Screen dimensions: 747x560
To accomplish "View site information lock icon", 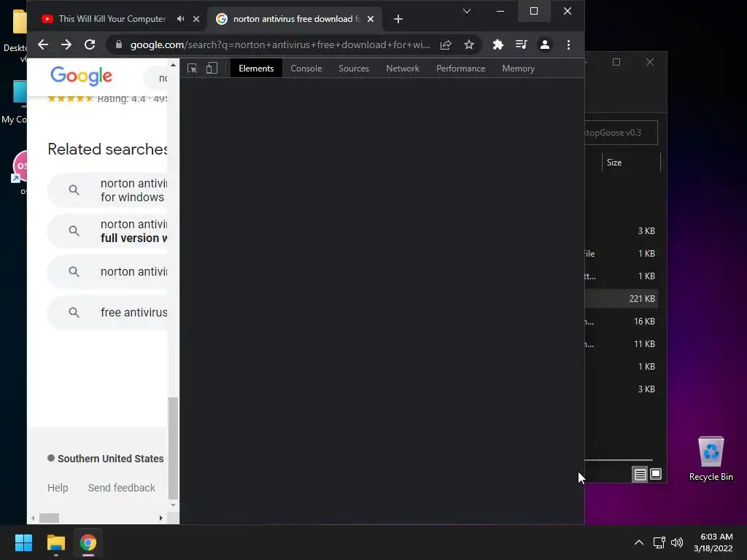I will tap(119, 44).
